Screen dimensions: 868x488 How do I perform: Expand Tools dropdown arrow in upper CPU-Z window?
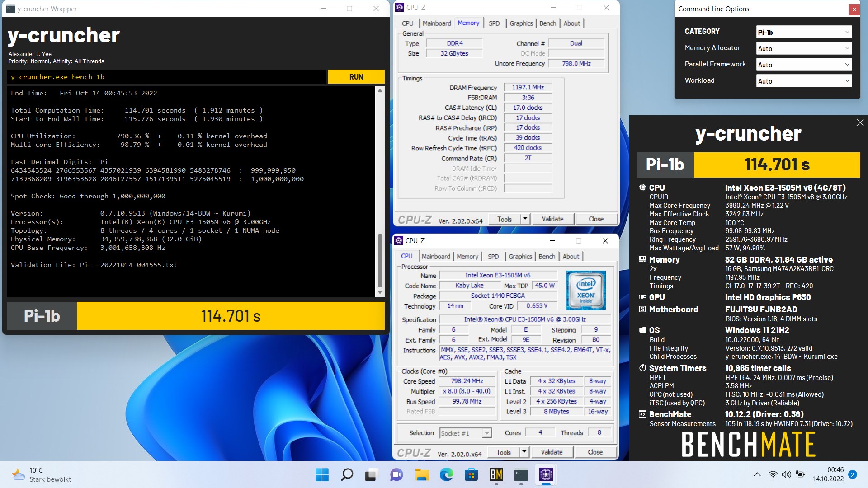525,219
